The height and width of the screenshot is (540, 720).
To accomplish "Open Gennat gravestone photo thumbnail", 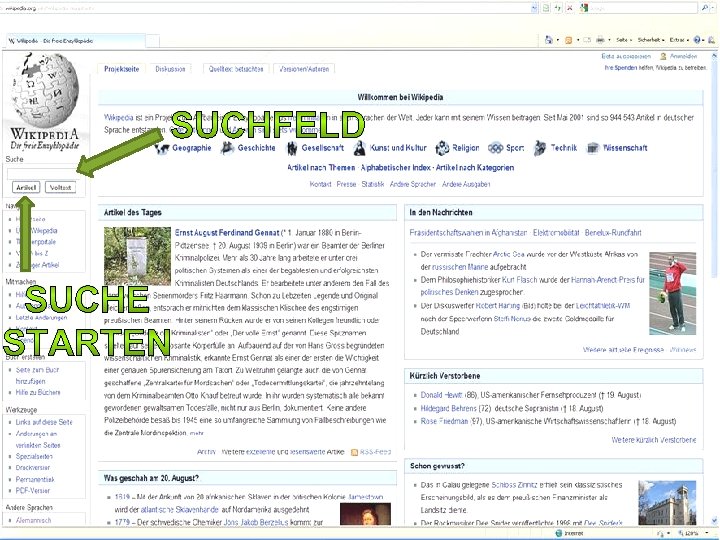I will [137, 256].
